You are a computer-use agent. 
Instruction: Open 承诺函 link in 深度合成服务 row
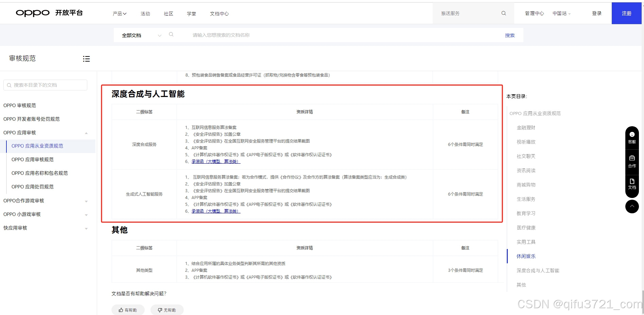[x=216, y=162]
